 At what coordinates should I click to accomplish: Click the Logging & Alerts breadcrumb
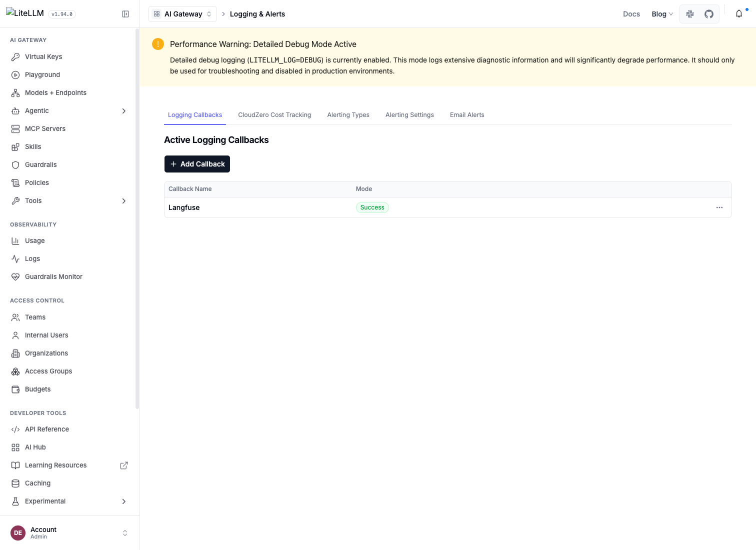(x=257, y=14)
